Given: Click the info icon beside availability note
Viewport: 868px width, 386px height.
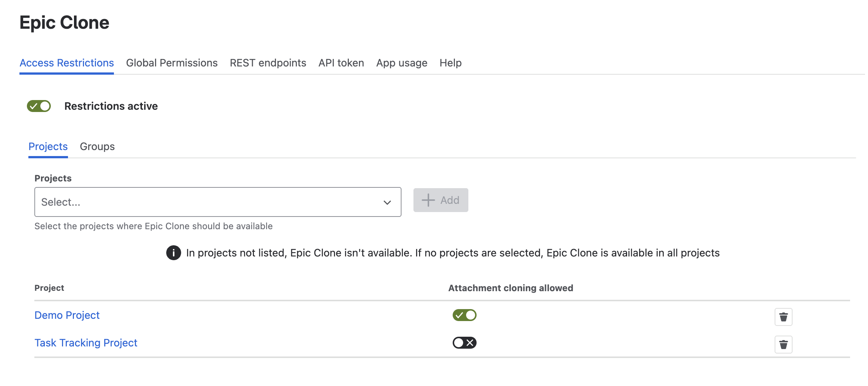Looking at the screenshot, I should click(x=173, y=253).
